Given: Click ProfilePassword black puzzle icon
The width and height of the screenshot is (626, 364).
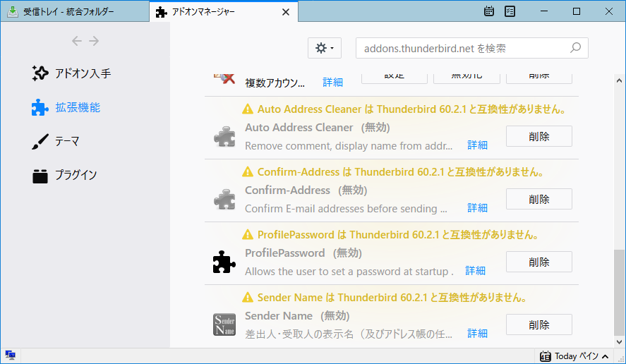Looking at the screenshot, I should 224,262.
